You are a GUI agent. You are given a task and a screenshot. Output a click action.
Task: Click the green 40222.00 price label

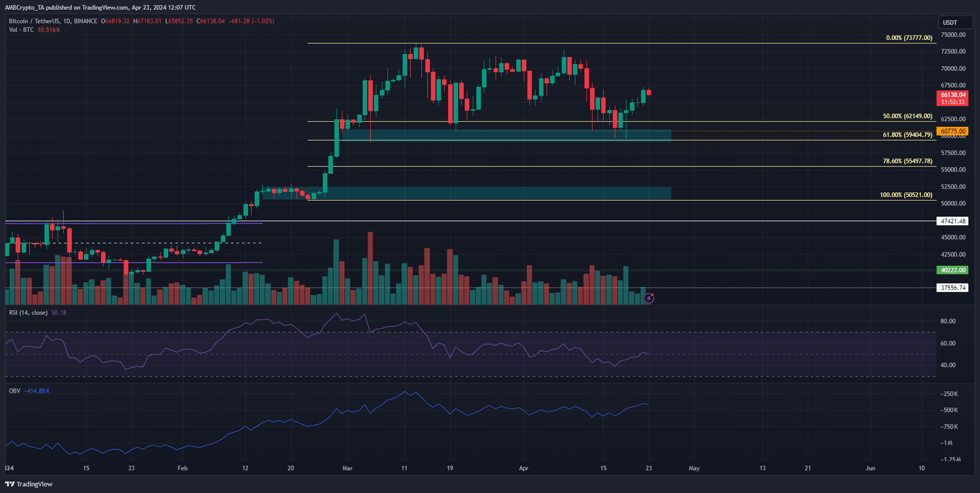pyautogui.click(x=953, y=270)
